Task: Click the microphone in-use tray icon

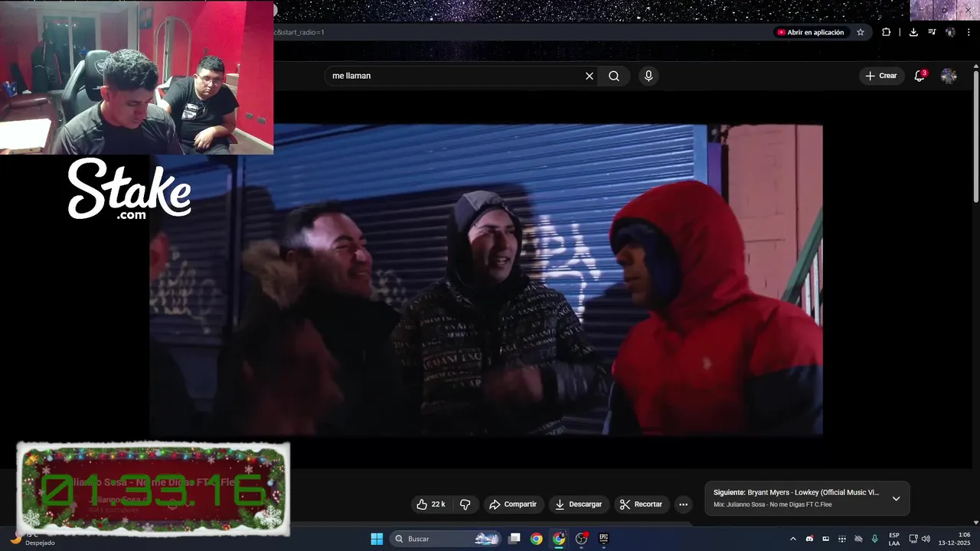Action: (x=874, y=539)
